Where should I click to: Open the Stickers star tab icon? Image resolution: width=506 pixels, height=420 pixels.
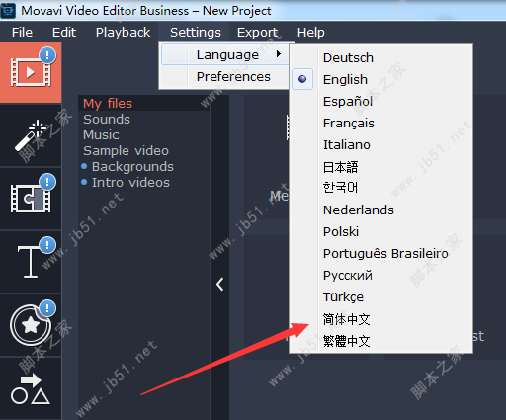click(31, 325)
